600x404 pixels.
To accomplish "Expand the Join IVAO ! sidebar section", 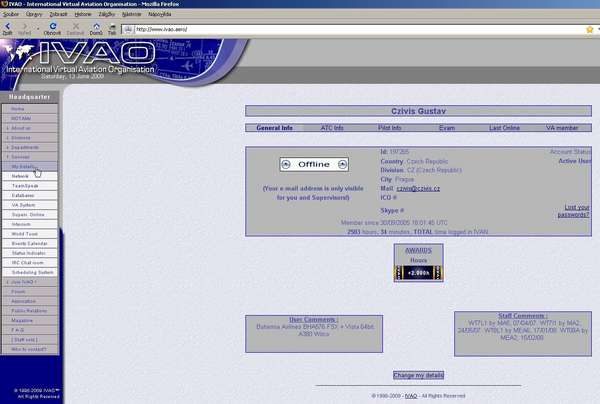I will coord(30,282).
